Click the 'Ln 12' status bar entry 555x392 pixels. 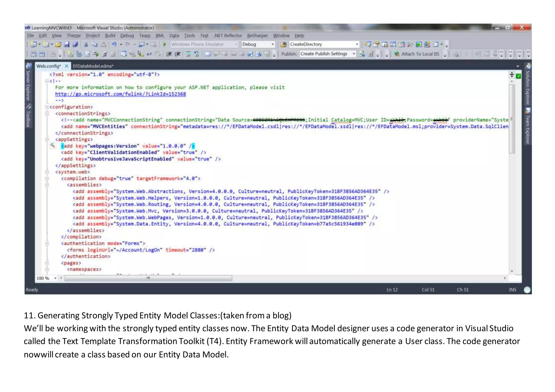[392, 290]
